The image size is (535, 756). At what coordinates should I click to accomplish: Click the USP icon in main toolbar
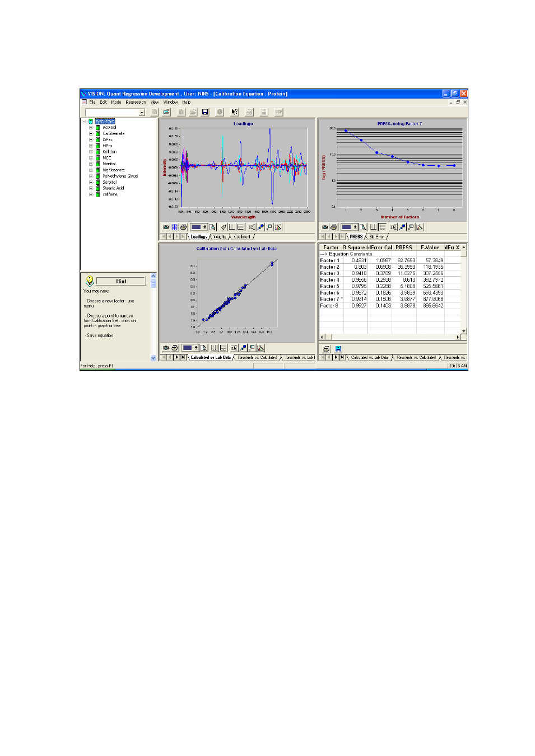pos(278,112)
